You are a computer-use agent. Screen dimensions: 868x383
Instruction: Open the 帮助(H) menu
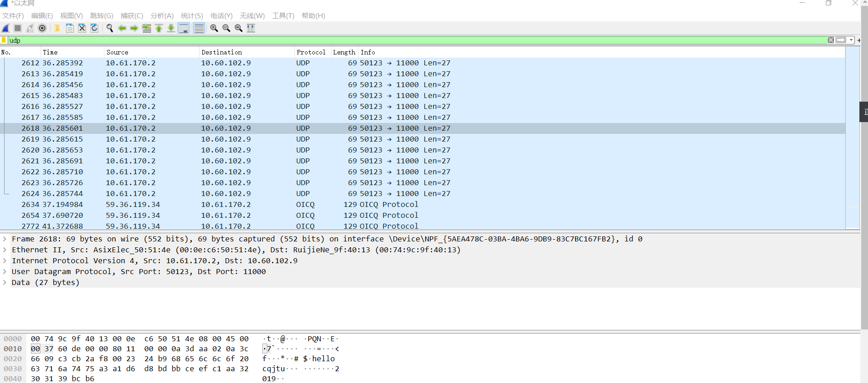point(314,16)
